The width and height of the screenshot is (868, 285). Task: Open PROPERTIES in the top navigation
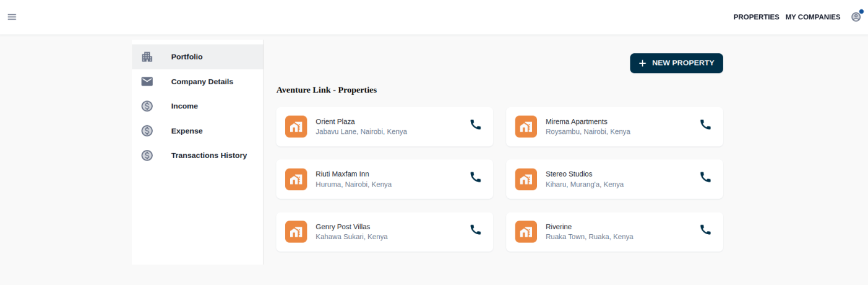(x=756, y=17)
